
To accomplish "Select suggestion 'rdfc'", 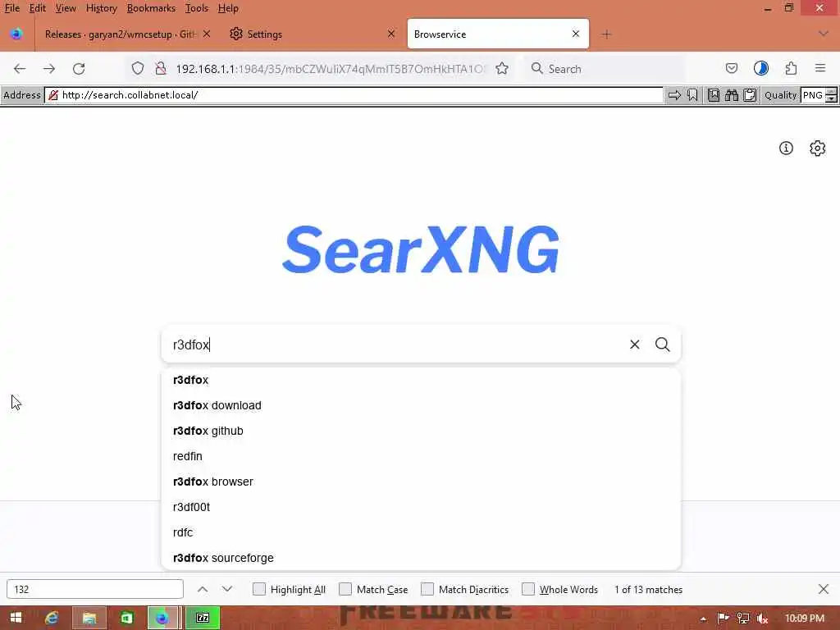I will tap(421, 532).
